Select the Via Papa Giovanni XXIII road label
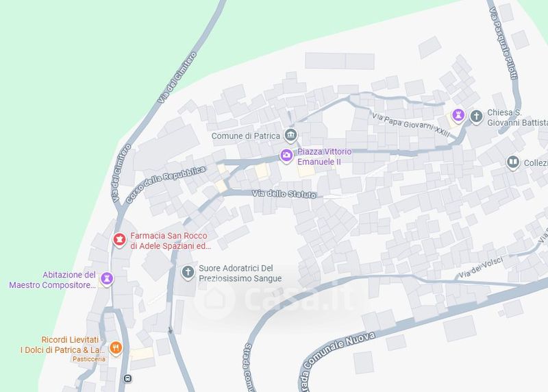Viewport: 548px width, 392px height. click(x=410, y=125)
